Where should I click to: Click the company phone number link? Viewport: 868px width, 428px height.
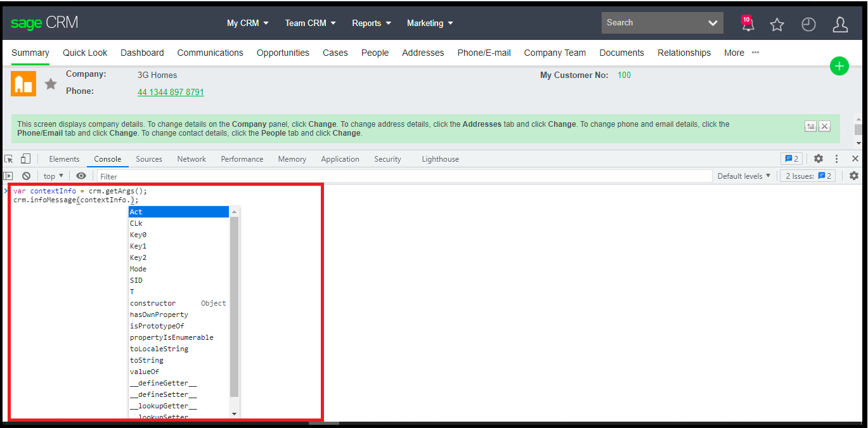tap(171, 92)
